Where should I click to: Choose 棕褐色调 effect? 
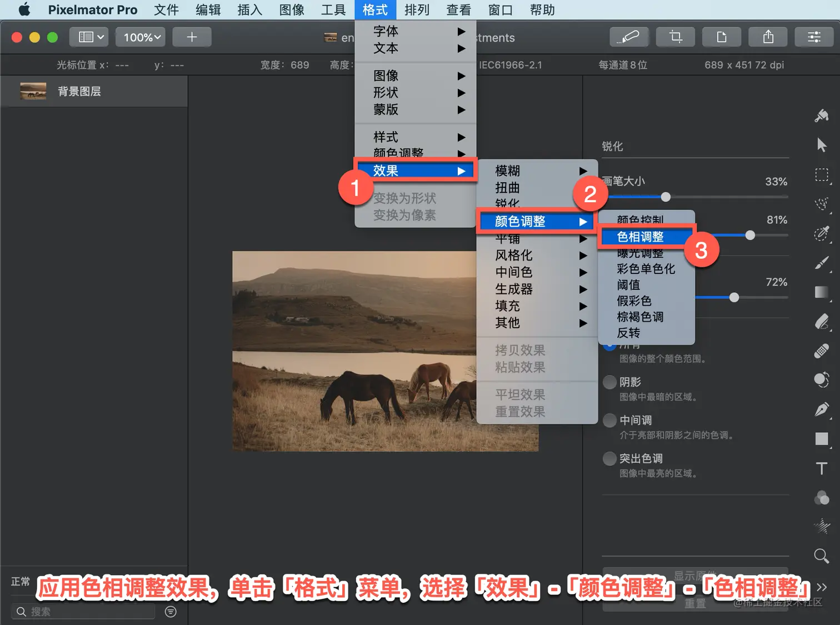click(646, 317)
